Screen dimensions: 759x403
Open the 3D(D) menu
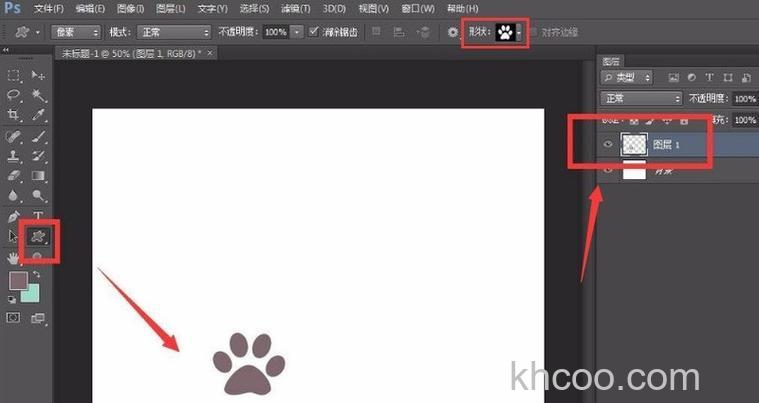click(334, 8)
